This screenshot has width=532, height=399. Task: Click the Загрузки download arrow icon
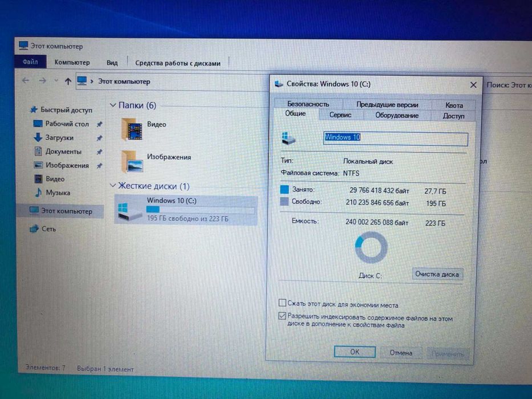click(38, 137)
